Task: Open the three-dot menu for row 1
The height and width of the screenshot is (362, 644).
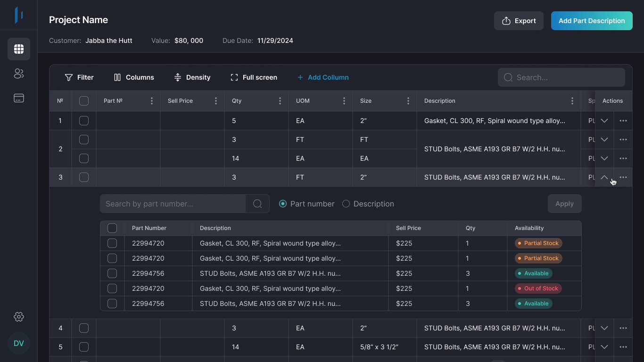Action: click(x=623, y=121)
